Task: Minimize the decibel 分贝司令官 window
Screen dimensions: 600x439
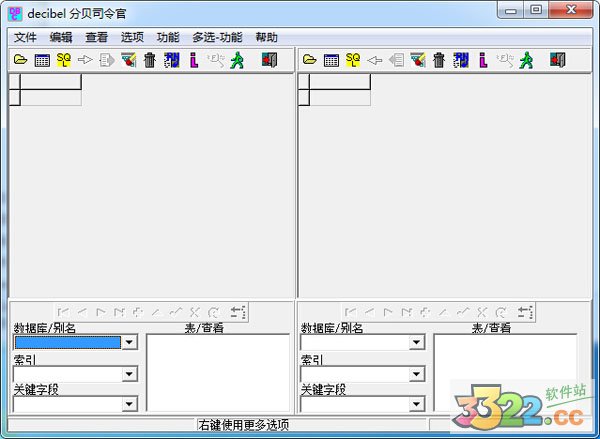Action: coord(511,10)
